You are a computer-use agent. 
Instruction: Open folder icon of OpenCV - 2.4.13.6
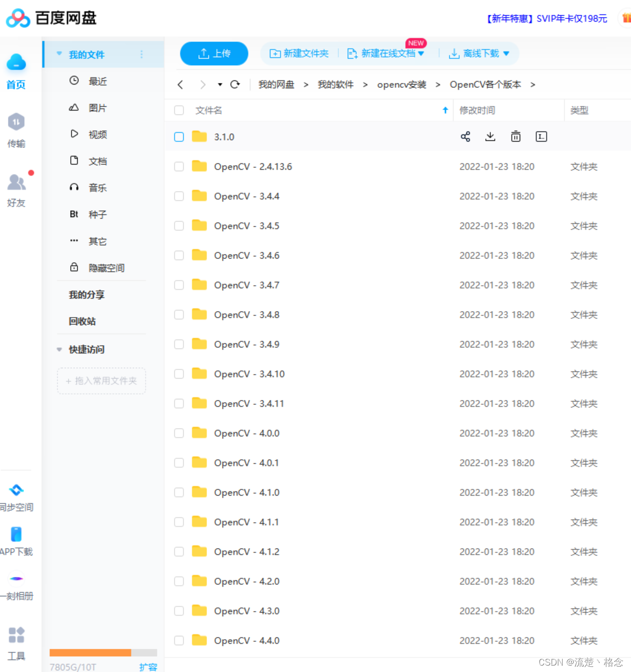coord(199,166)
